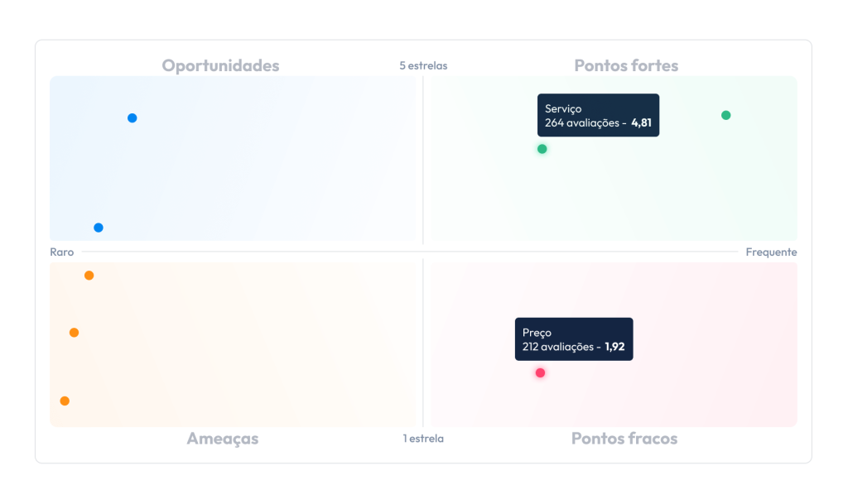The height and width of the screenshot is (504, 848).
Task: Click the Serviço tooltip box
Action: 598,115
